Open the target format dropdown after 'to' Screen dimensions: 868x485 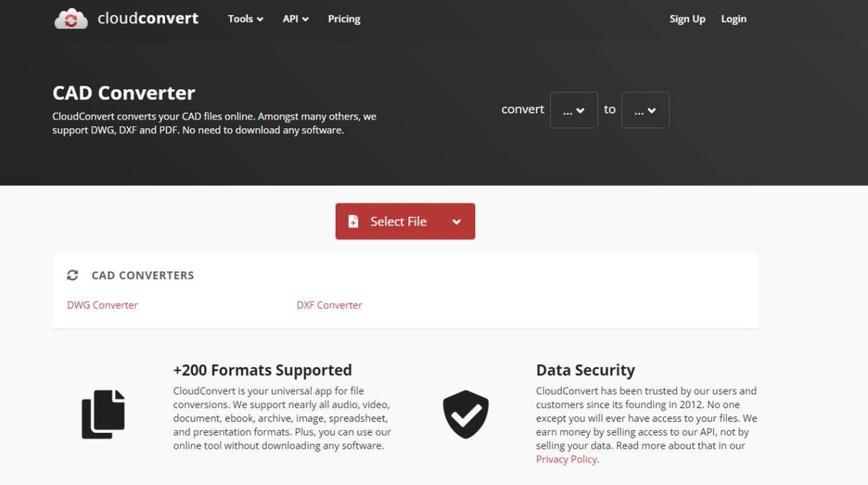pyautogui.click(x=644, y=110)
